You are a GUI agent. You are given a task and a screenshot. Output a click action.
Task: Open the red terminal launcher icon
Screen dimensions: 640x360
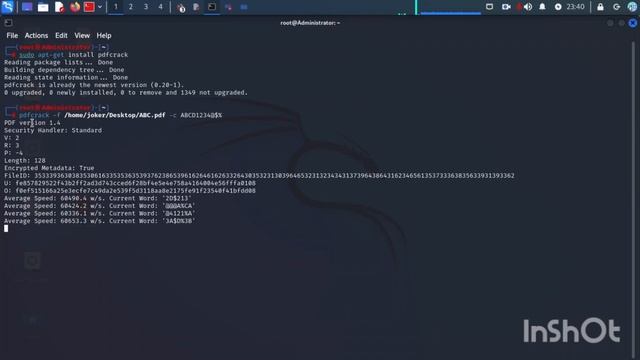tap(89, 7)
